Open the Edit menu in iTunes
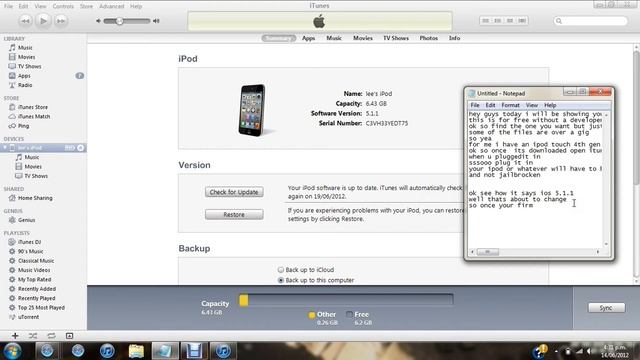 coord(23,6)
